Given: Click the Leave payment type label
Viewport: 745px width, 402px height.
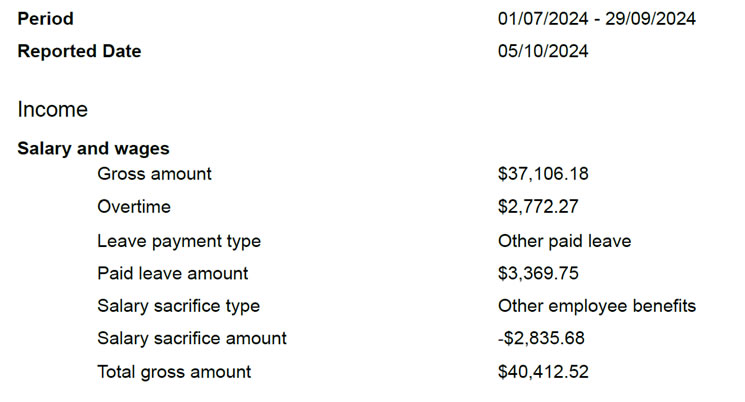Looking at the screenshot, I should pos(179,241).
